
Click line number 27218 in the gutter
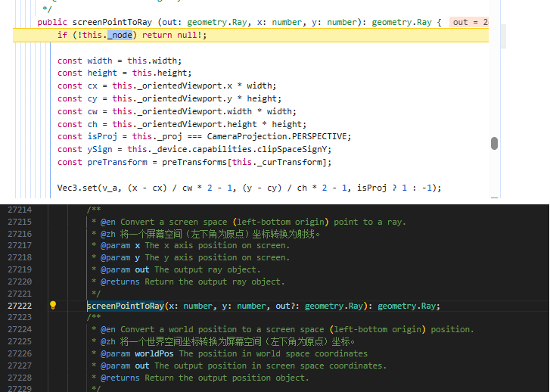click(x=20, y=257)
